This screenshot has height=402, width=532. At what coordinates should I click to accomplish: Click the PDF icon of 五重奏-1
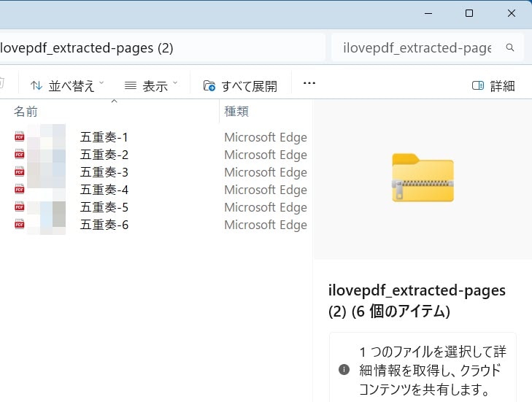(x=20, y=137)
